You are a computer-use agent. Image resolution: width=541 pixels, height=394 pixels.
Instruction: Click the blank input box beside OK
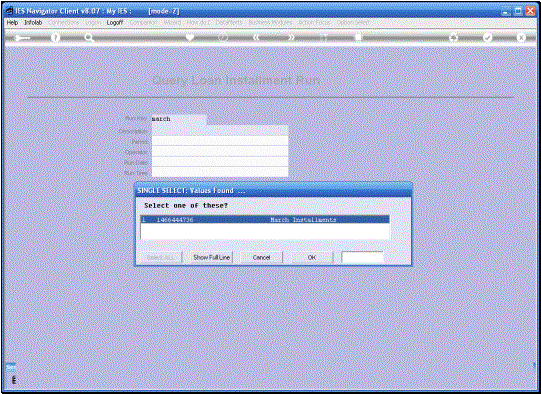[362, 257]
